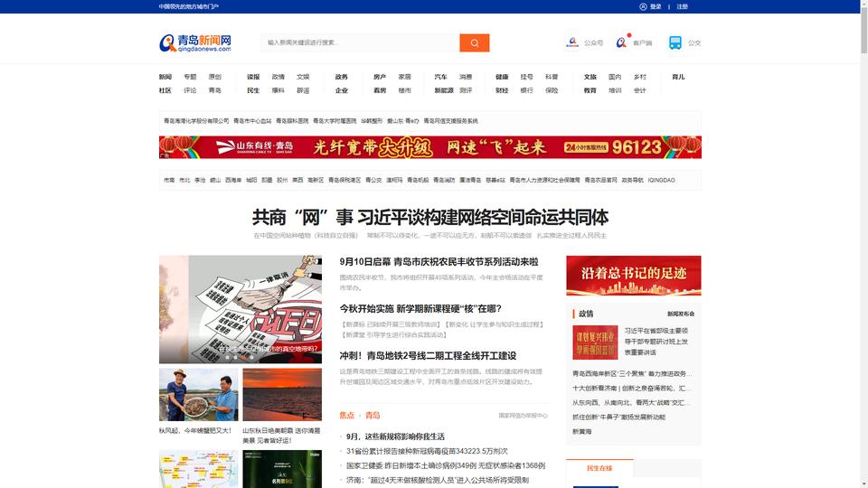Click the 山东有线 96123 banner advertisement

[x=430, y=147]
